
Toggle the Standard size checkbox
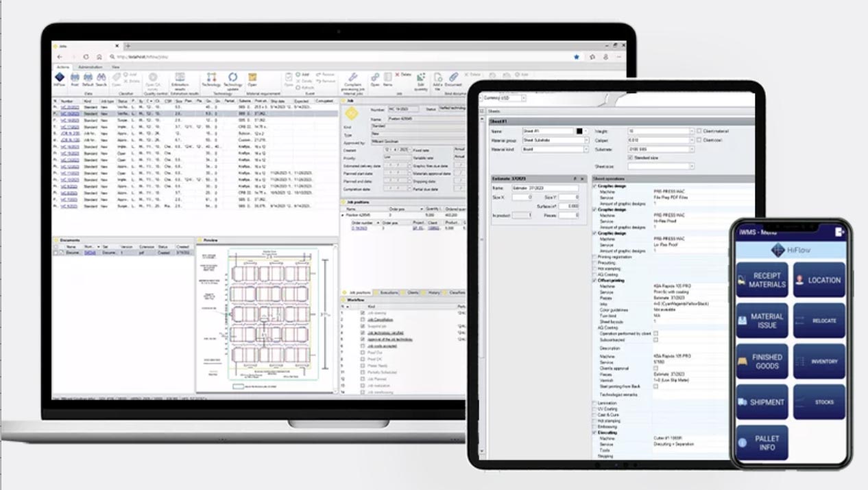point(631,158)
